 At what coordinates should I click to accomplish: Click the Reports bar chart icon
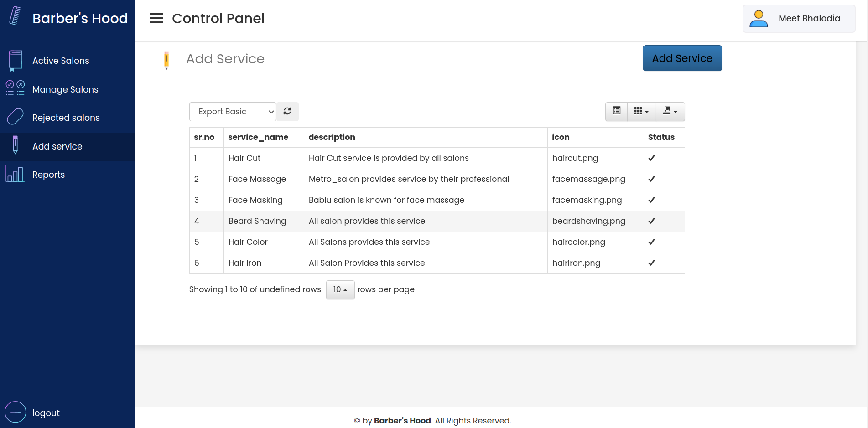tap(15, 174)
